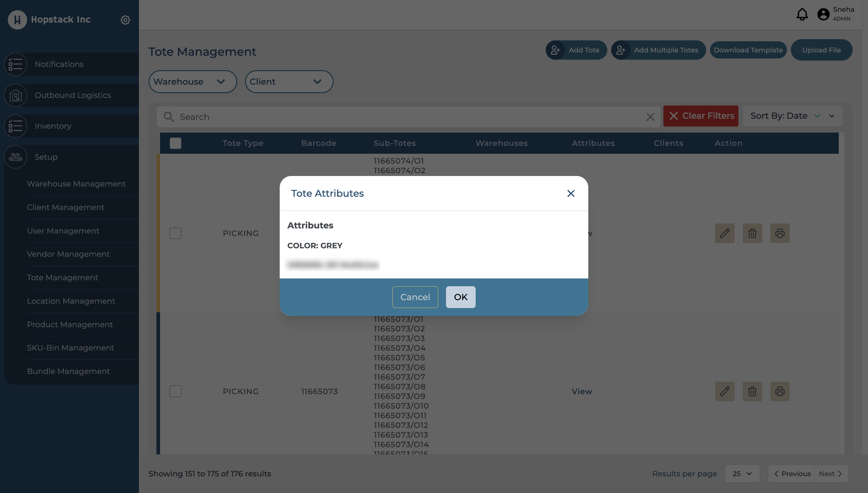Image resolution: width=868 pixels, height=493 pixels.
Task: Click the Sneha admin profile avatar
Action: click(x=823, y=14)
